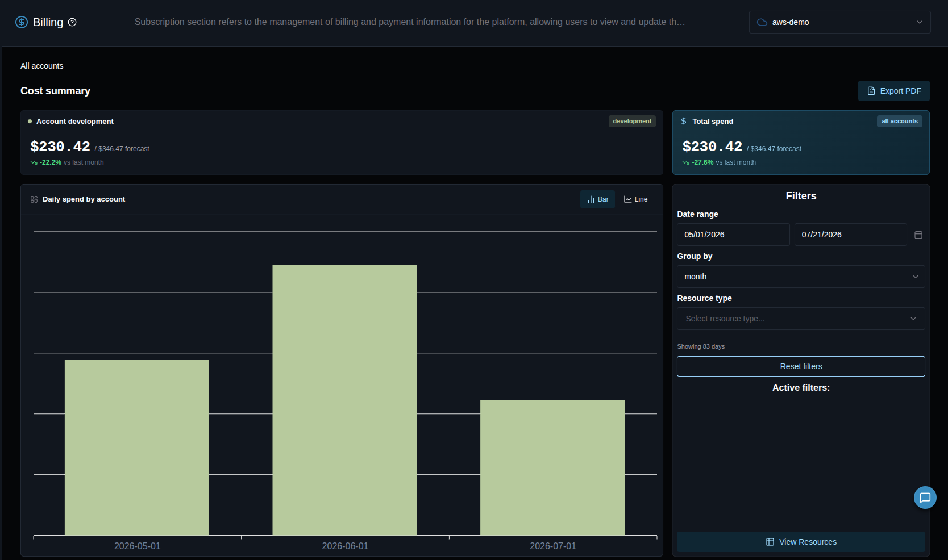Screen dimensions: 948x560
Task: Click the Reset filters button
Action: click(x=801, y=366)
